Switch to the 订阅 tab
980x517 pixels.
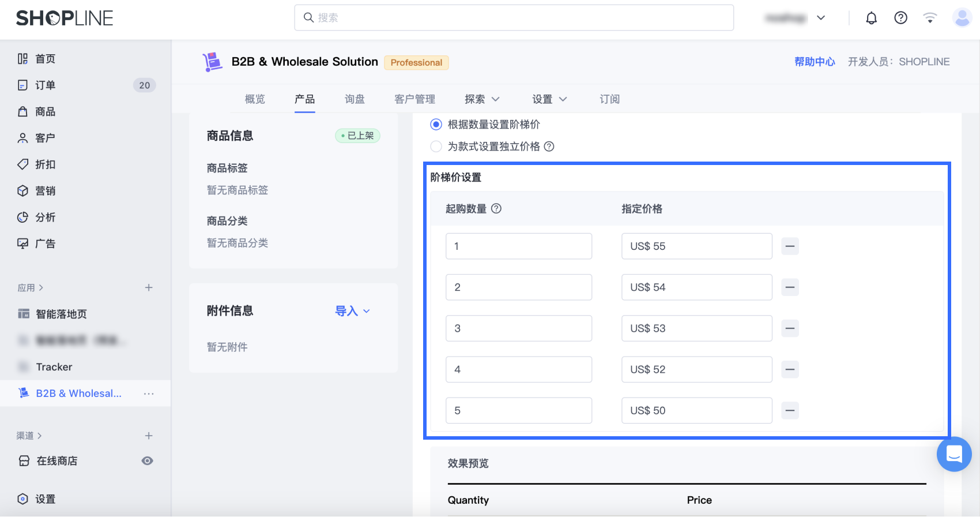(610, 99)
